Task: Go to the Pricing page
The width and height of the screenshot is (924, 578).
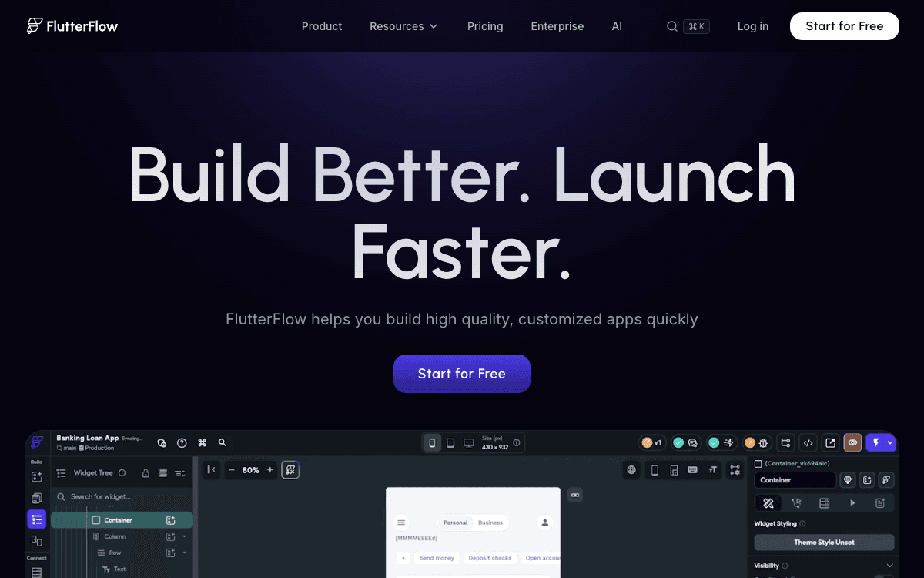Action: tap(485, 26)
